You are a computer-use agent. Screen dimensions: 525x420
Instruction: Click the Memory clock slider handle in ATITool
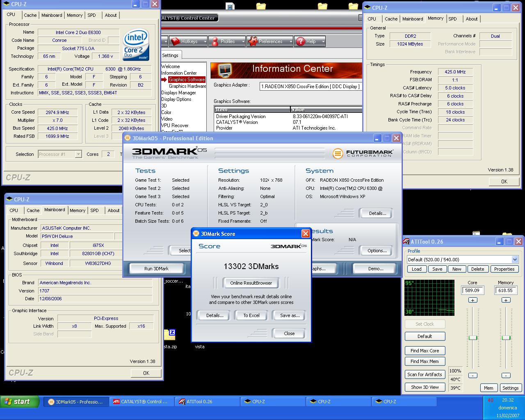[x=506, y=338]
